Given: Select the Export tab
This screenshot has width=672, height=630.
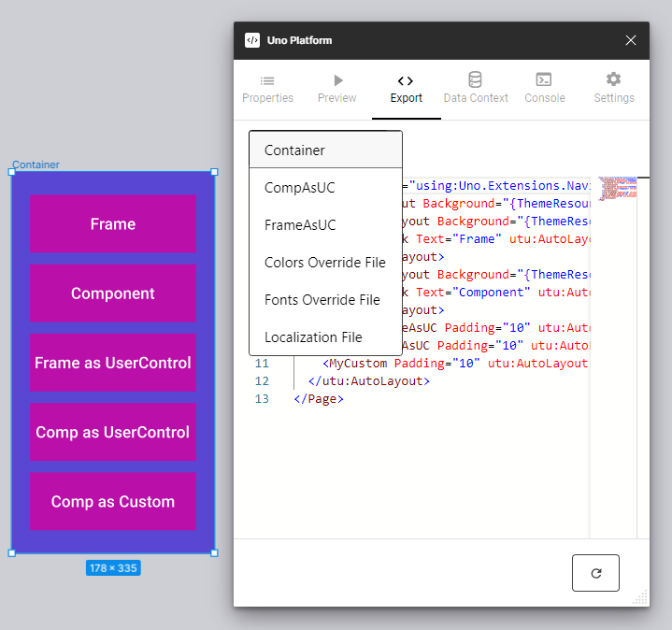Looking at the screenshot, I should (406, 89).
